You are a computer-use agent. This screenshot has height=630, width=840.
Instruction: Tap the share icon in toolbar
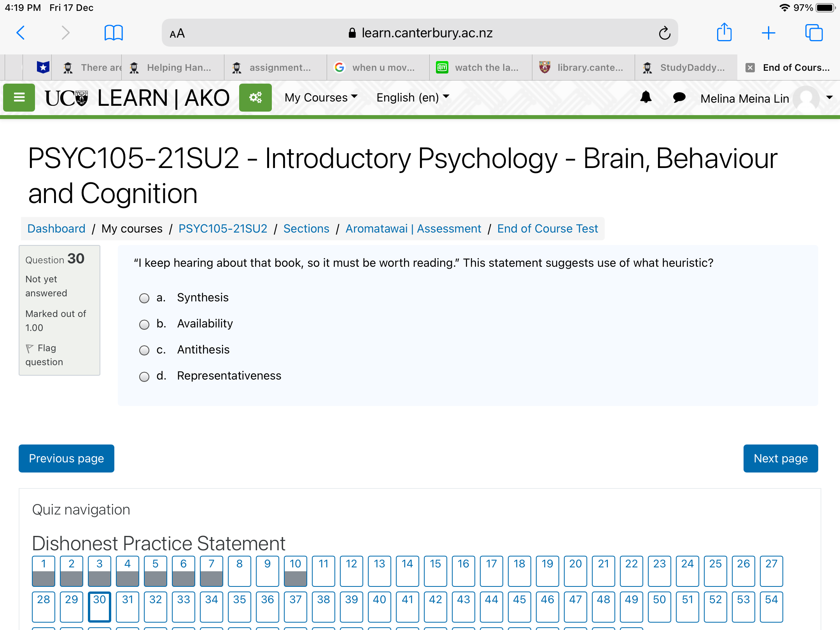724,32
